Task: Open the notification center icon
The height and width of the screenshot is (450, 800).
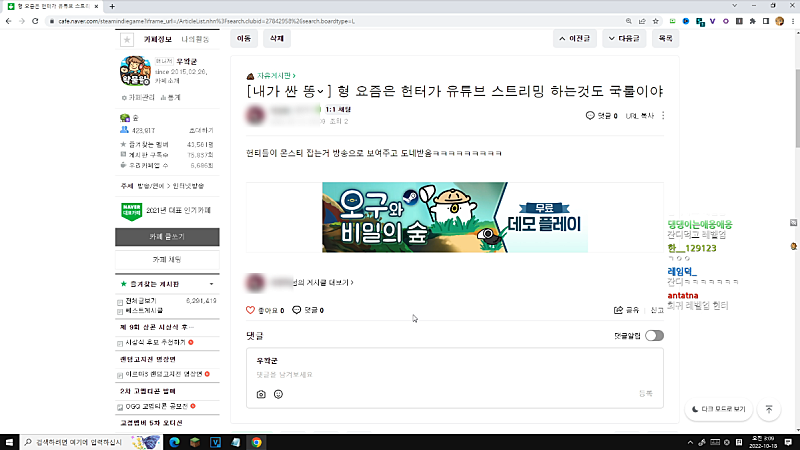Action: tap(788, 442)
